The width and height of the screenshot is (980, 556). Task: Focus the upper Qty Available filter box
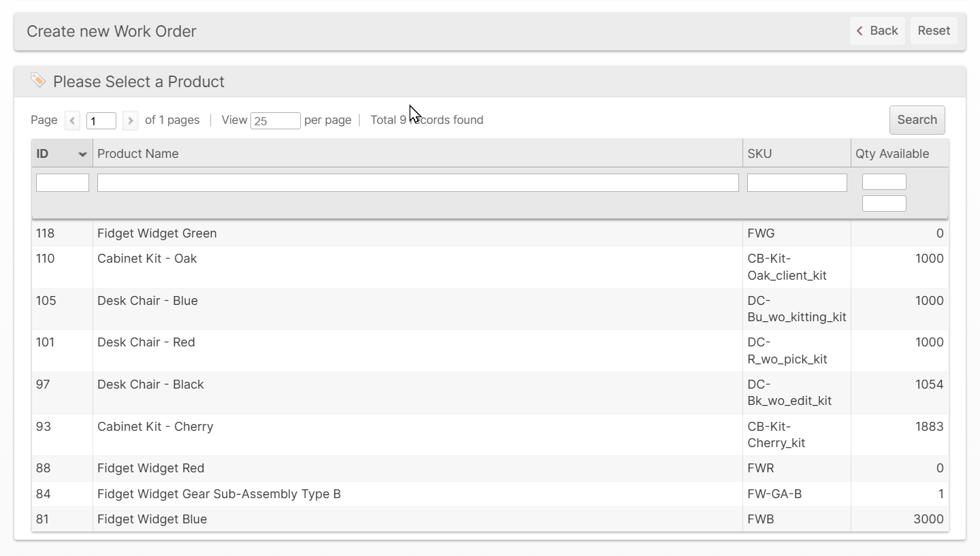(x=883, y=182)
